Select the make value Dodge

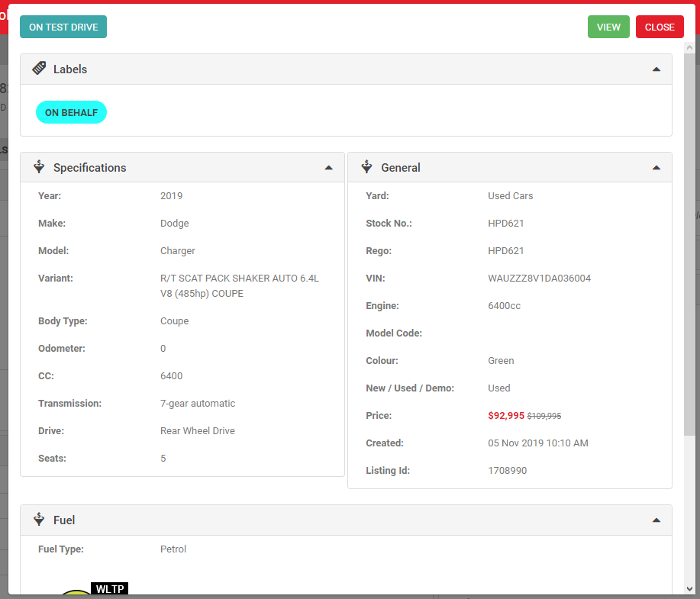(175, 223)
